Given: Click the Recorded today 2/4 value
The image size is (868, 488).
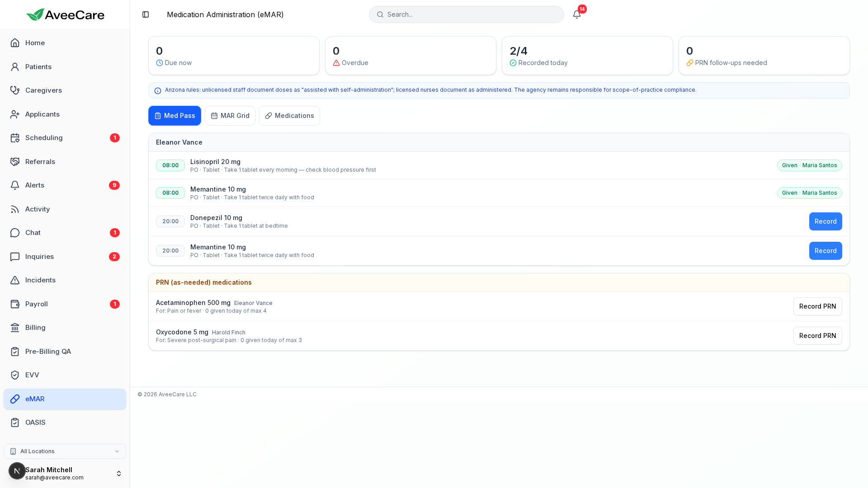Looking at the screenshot, I should pos(519,51).
